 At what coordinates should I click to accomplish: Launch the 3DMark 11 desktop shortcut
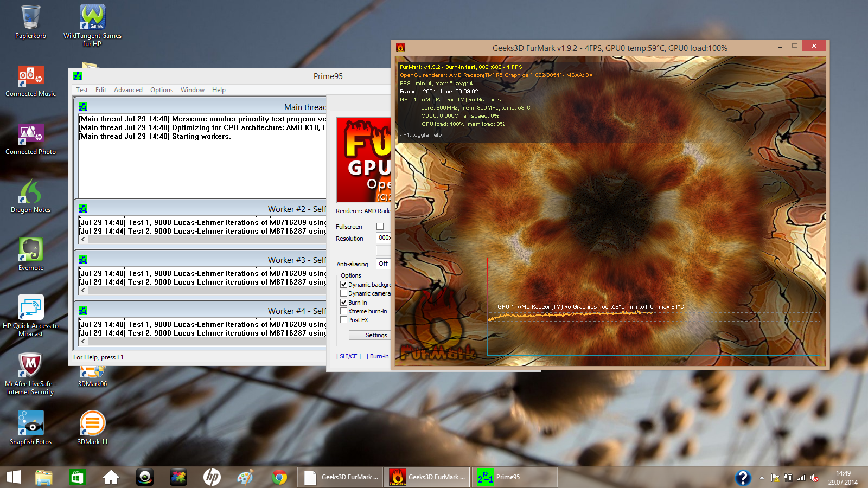(x=92, y=428)
